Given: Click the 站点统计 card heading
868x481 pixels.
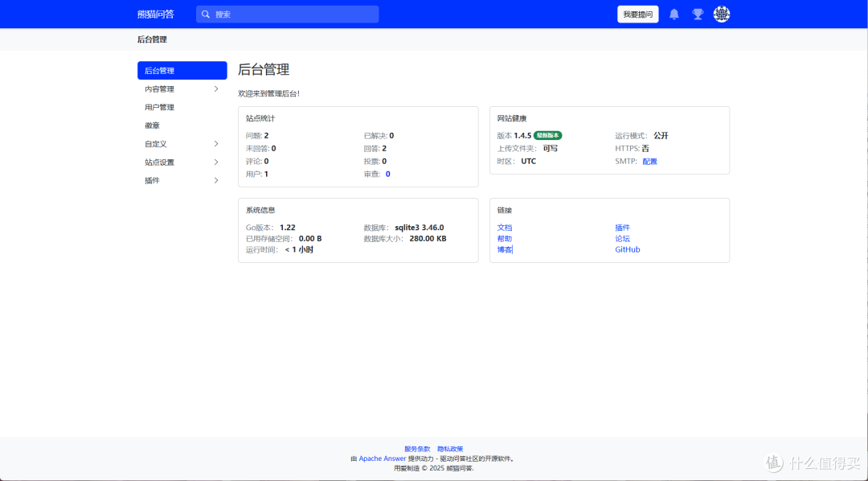Looking at the screenshot, I should tap(260, 118).
